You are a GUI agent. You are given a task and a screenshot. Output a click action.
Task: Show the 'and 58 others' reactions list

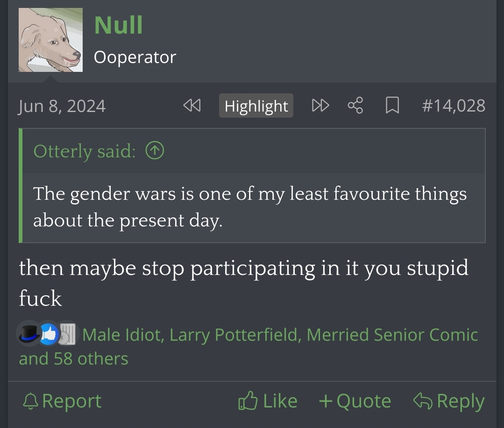[x=73, y=358]
